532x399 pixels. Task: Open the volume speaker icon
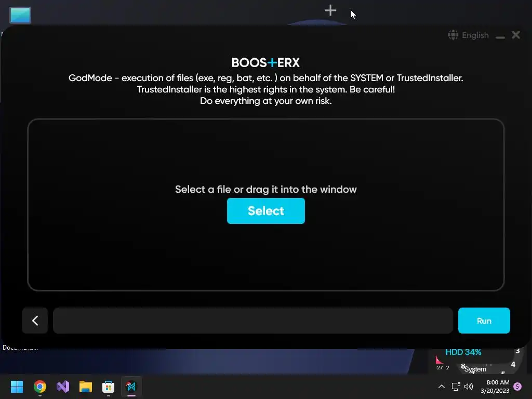469,387
